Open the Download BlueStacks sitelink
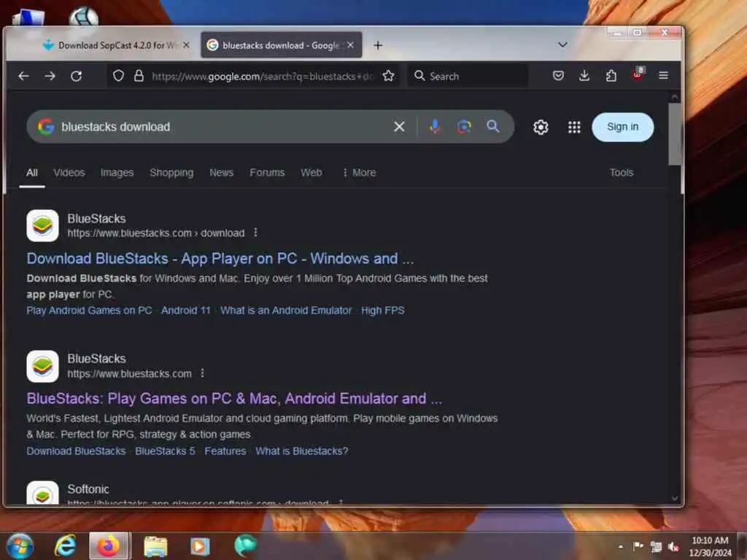 (76, 451)
